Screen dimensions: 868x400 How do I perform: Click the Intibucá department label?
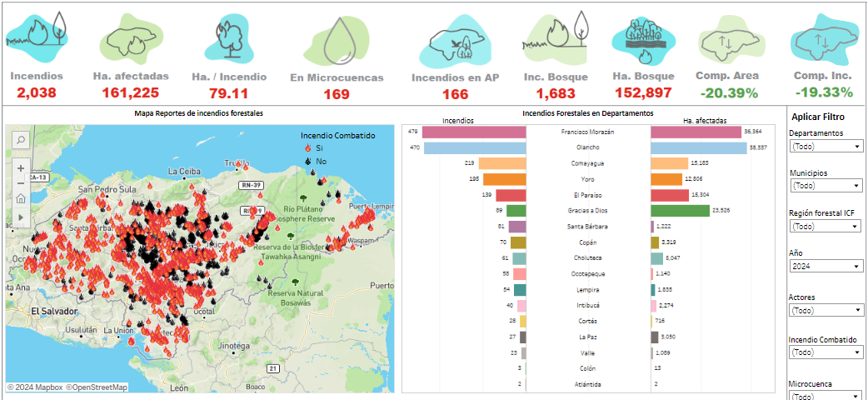tap(588, 305)
